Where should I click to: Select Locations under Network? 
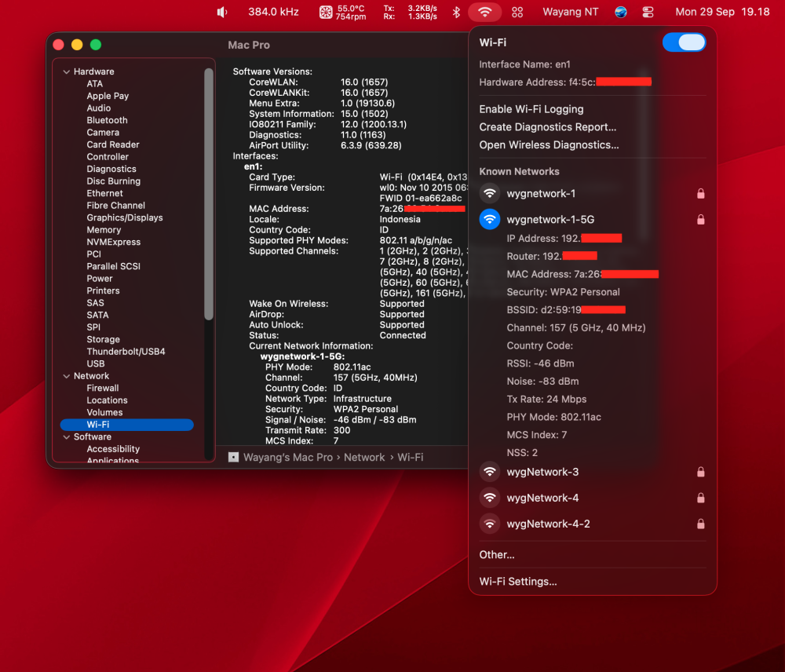click(107, 400)
